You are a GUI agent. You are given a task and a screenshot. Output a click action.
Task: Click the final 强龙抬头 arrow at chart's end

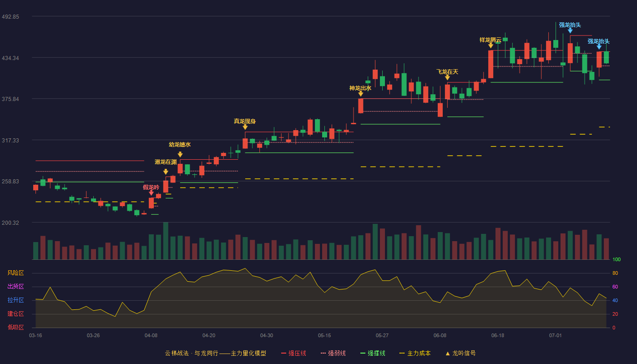[599, 46]
